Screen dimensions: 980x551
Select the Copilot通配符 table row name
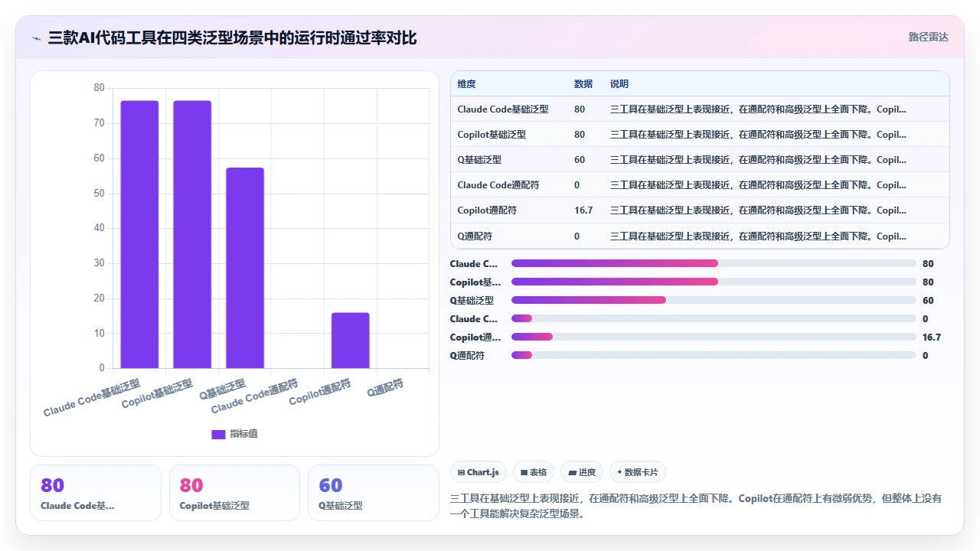click(x=487, y=210)
